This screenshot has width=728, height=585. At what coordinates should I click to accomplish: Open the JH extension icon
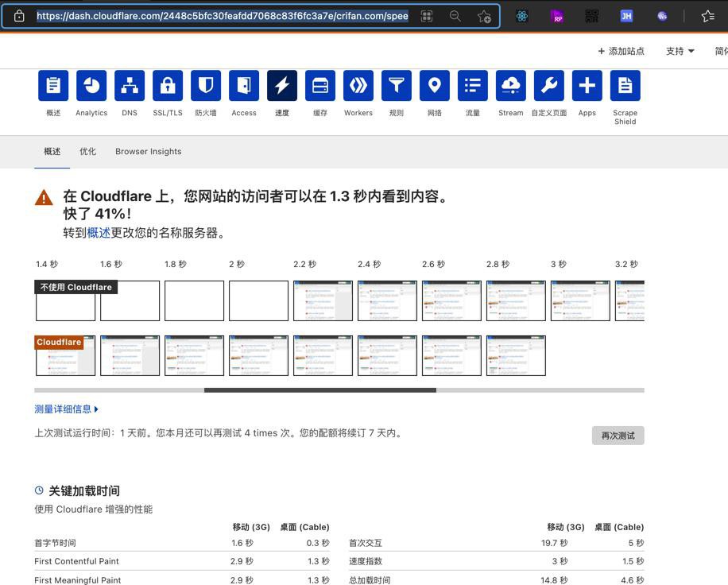click(626, 16)
